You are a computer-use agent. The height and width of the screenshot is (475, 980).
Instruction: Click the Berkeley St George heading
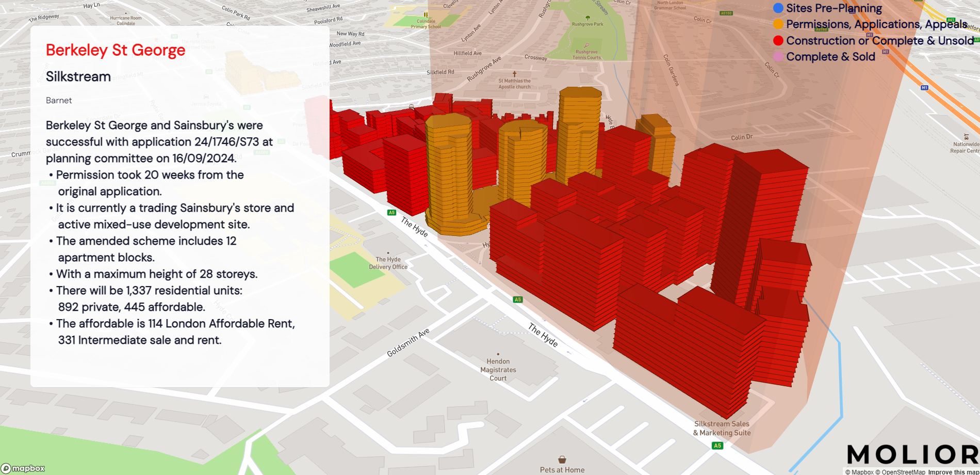click(x=116, y=50)
